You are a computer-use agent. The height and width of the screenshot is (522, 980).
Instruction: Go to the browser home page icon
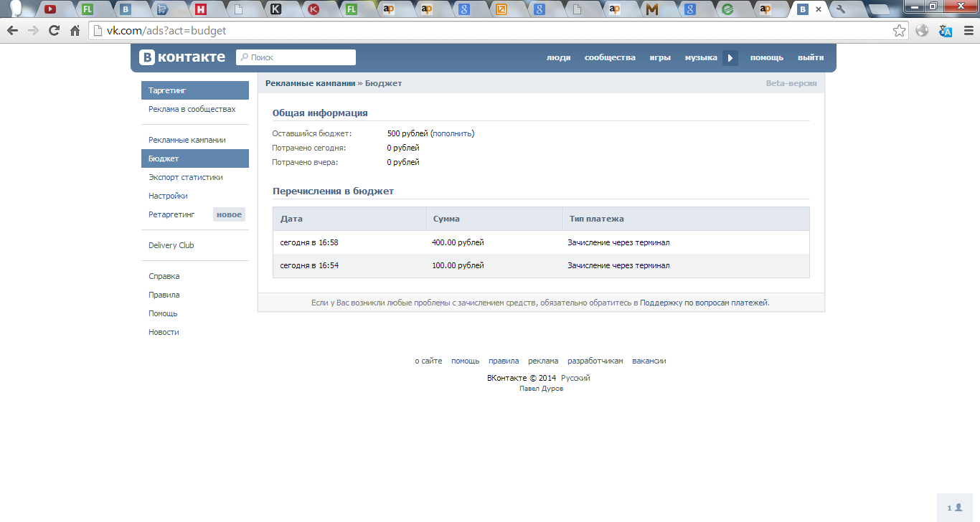[75, 31]
